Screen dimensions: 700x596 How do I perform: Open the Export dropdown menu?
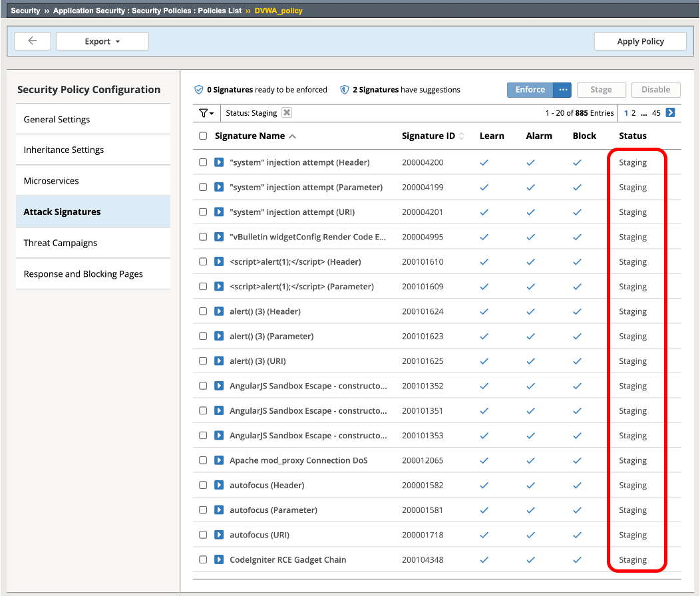point(102,41)
